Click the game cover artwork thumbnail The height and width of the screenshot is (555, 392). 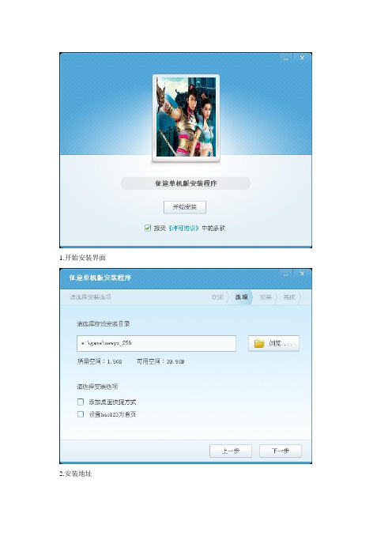click(186, 117)
